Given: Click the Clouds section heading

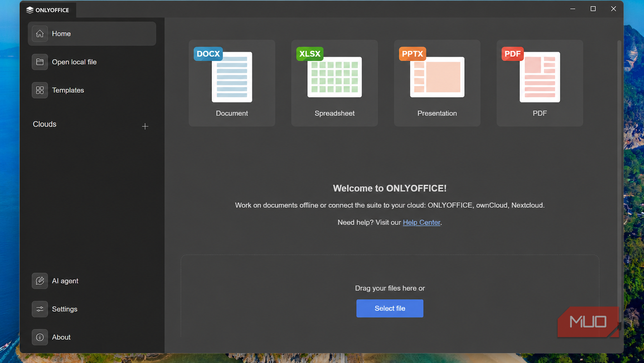Looking at the screenshot, I should pos(44,124).
